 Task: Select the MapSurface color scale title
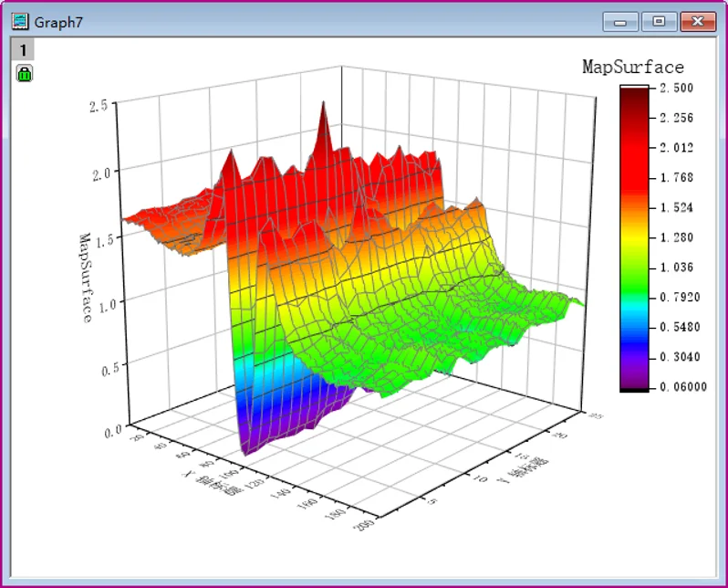(x=633, y=67)
